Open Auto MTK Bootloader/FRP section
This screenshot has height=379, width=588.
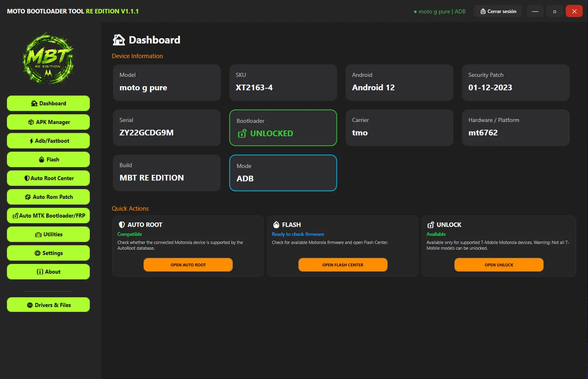tap(48, 216)
